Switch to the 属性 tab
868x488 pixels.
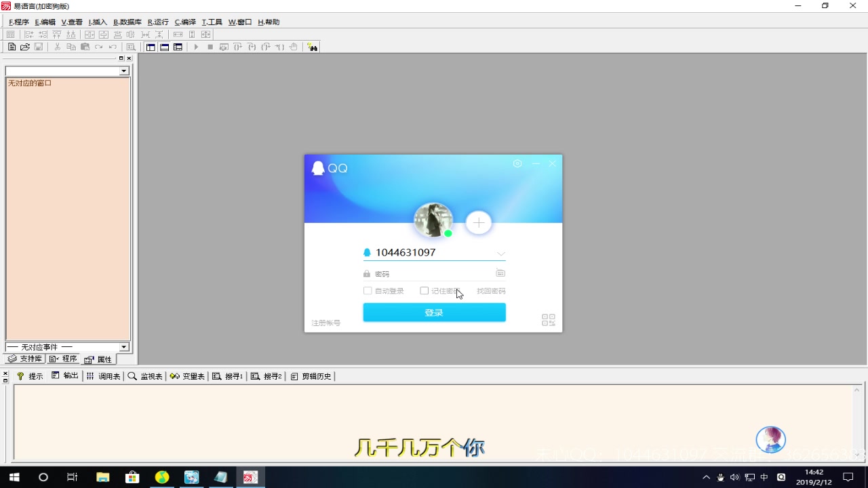coord(98,359)
